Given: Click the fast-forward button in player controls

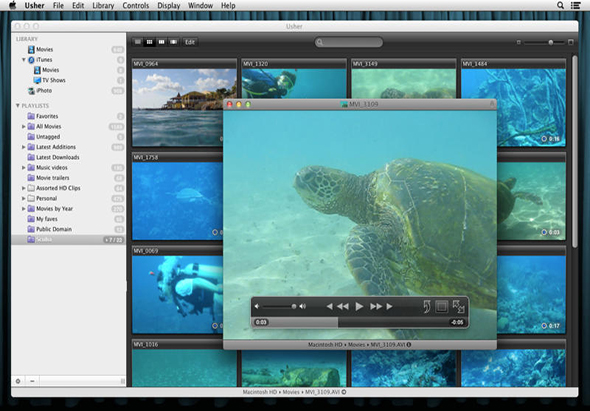Looking at the screenshot, I should tap(376, 306).
